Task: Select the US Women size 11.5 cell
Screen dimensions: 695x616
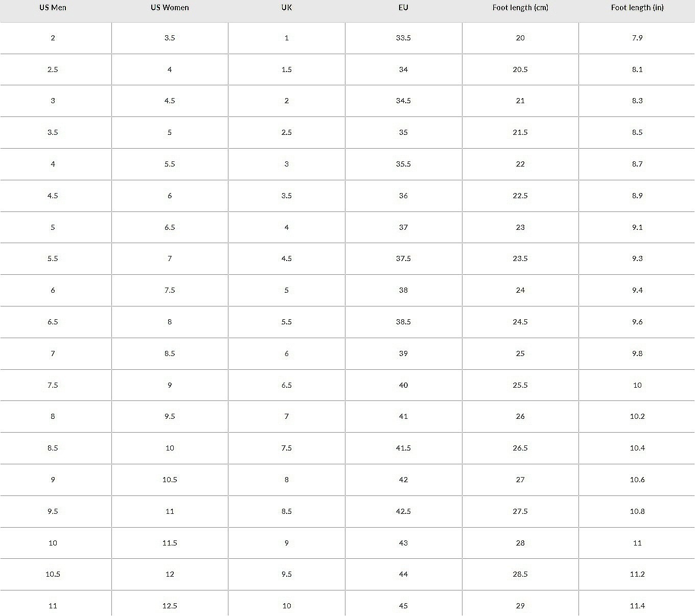Action: pyautogui.click(x=170, y=543)
